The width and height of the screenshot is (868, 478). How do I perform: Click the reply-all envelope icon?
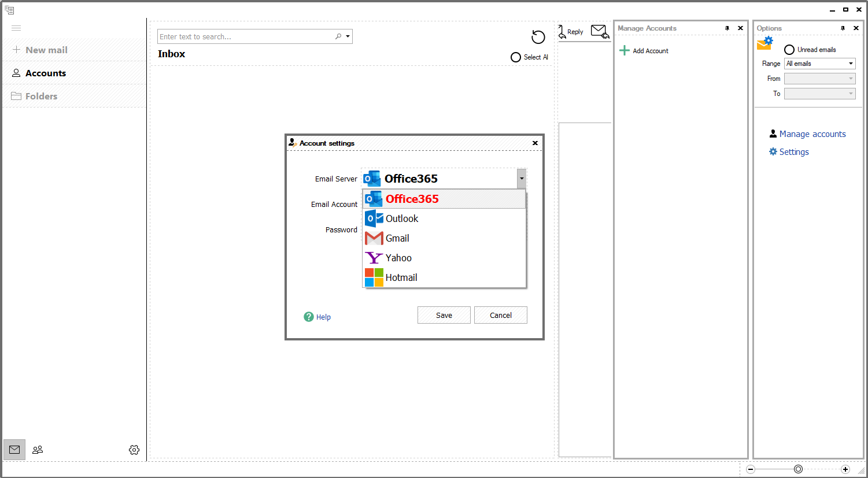600,32
